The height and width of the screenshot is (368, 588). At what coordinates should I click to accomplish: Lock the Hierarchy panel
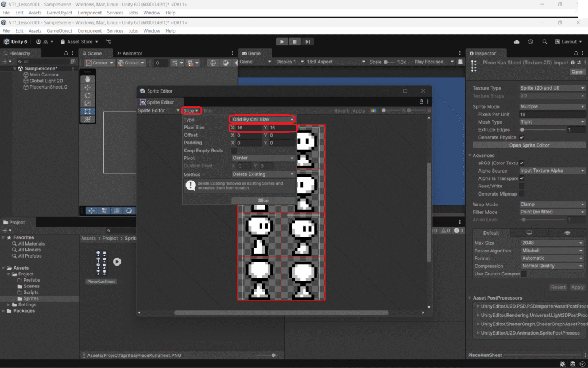66,53
